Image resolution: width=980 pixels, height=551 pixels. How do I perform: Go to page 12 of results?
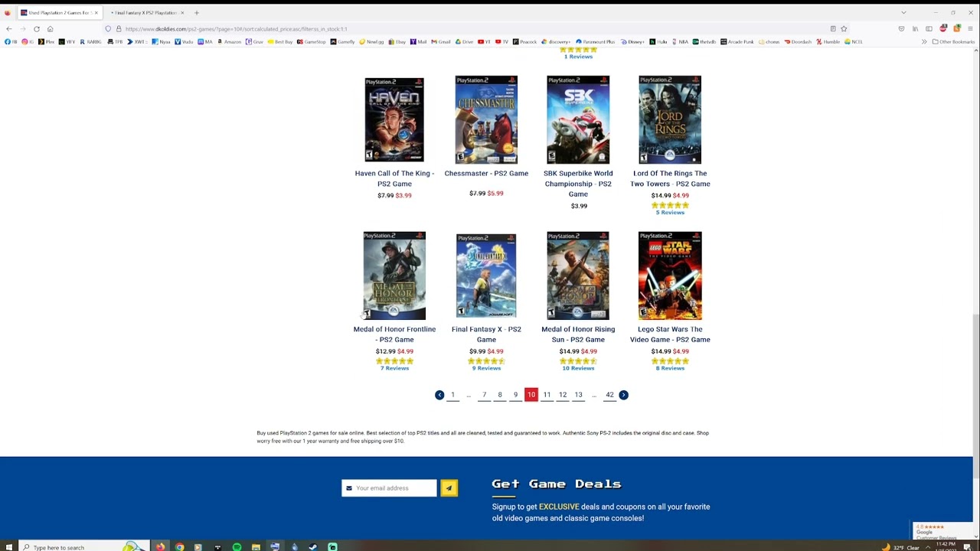563,395
